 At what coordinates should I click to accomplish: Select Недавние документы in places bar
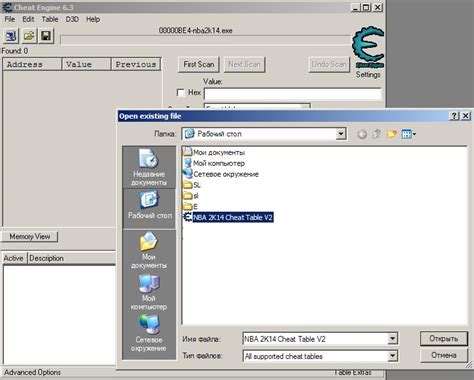pyautogui.click(x=149, y=167)
